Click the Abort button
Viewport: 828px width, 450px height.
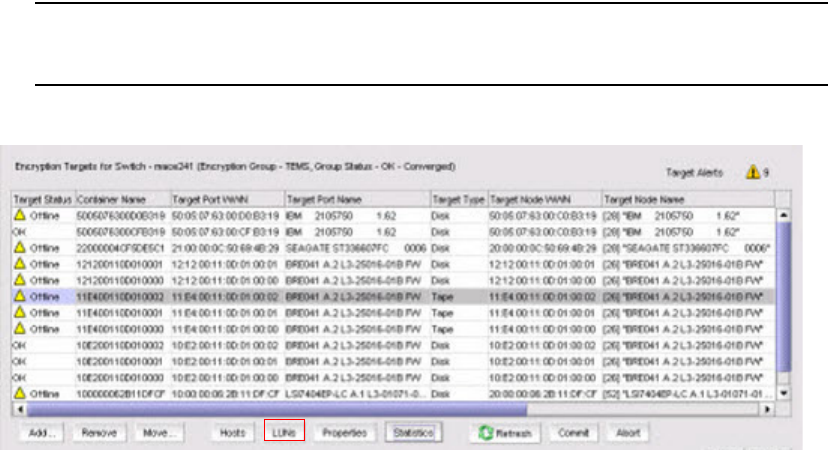click(629, 433)
